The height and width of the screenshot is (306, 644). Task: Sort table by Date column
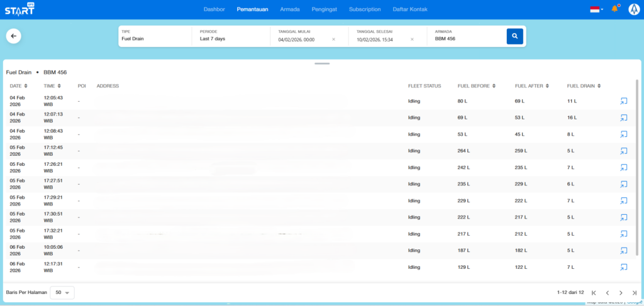pyautogui.click(x=18, y=86)
